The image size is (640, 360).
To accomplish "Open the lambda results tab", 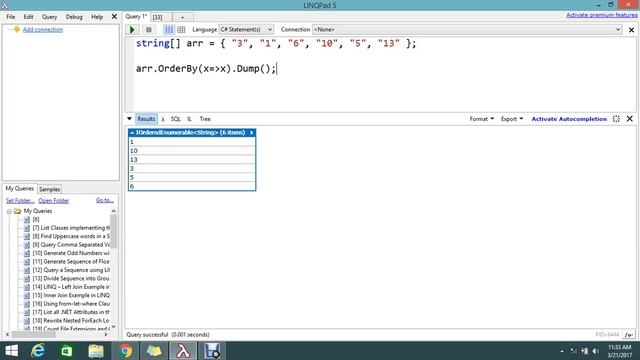I will point(163,119).
